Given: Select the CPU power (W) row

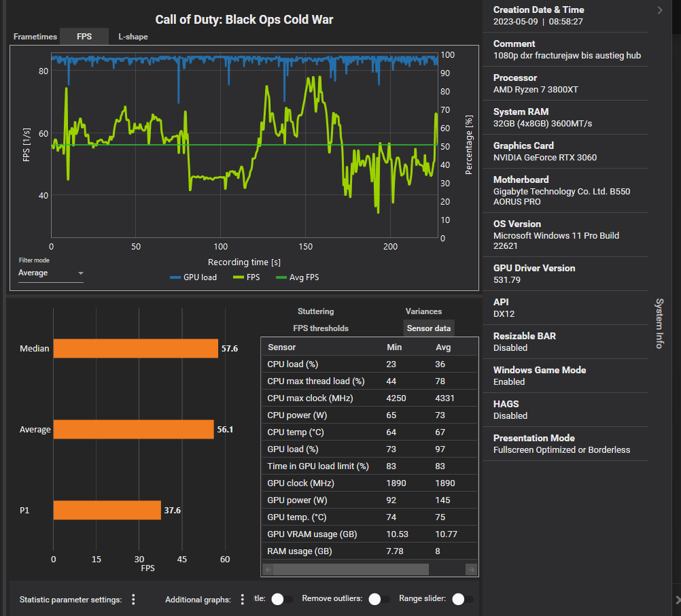Looking at the screenshot, I should click(370, 415).
